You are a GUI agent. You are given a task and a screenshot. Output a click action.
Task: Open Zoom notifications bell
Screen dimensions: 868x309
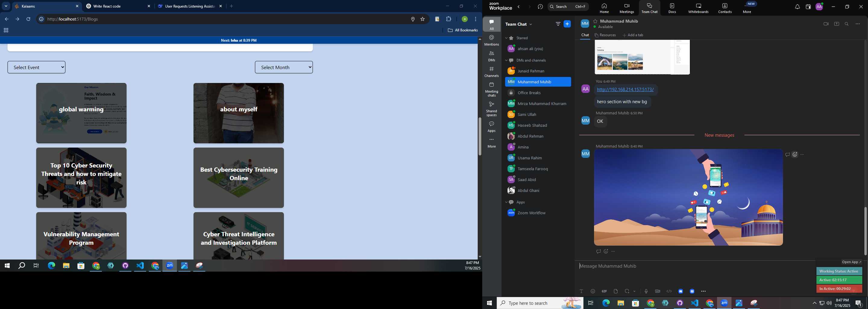click(797, 7)
